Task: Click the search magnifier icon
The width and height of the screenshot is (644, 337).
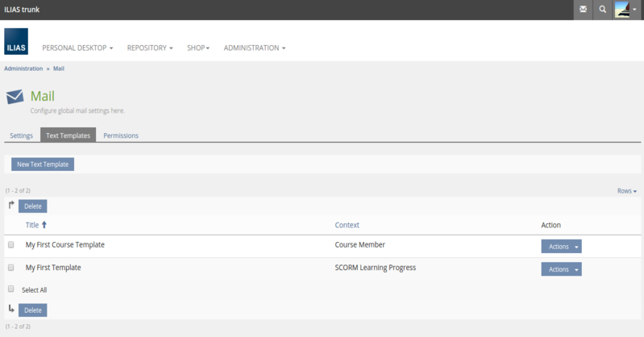Action: [x=603, y=10]
